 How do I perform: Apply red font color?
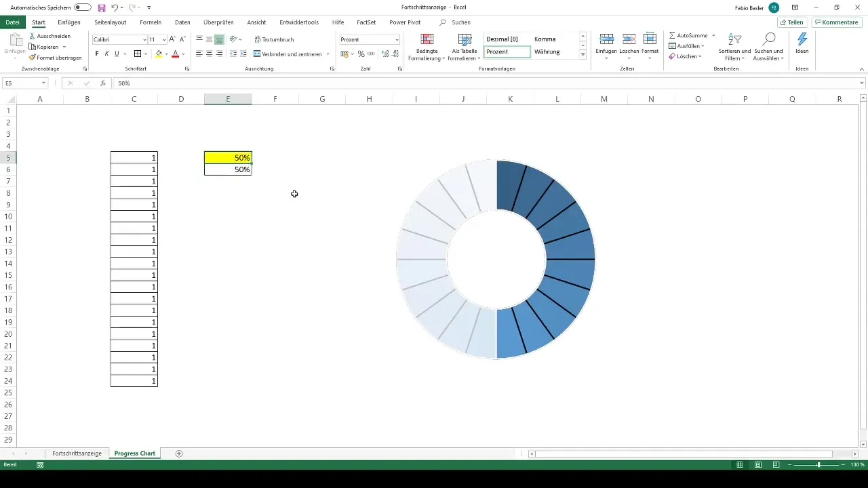point(175,54)
